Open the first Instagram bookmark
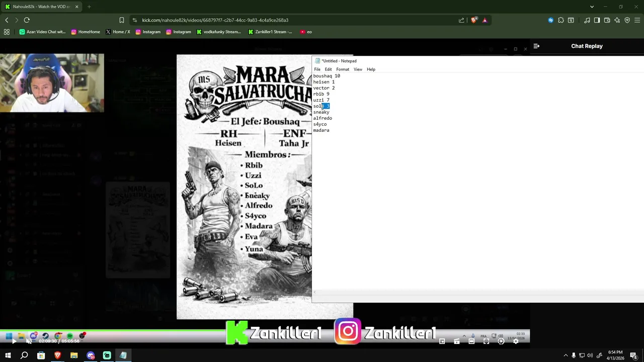Viewport: 644px width, 362px height. coord(148,32)
